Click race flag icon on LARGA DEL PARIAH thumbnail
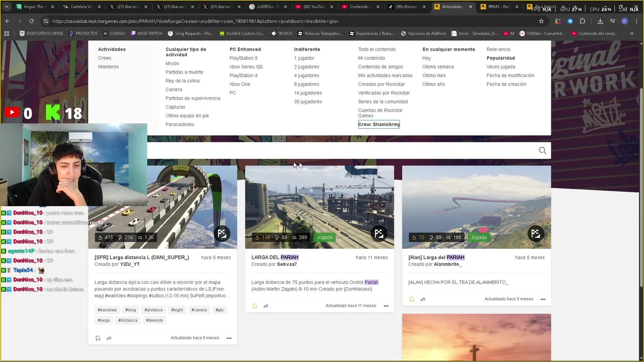The height and width of the screenshot is (362, 644). click(x=378, y=233)
